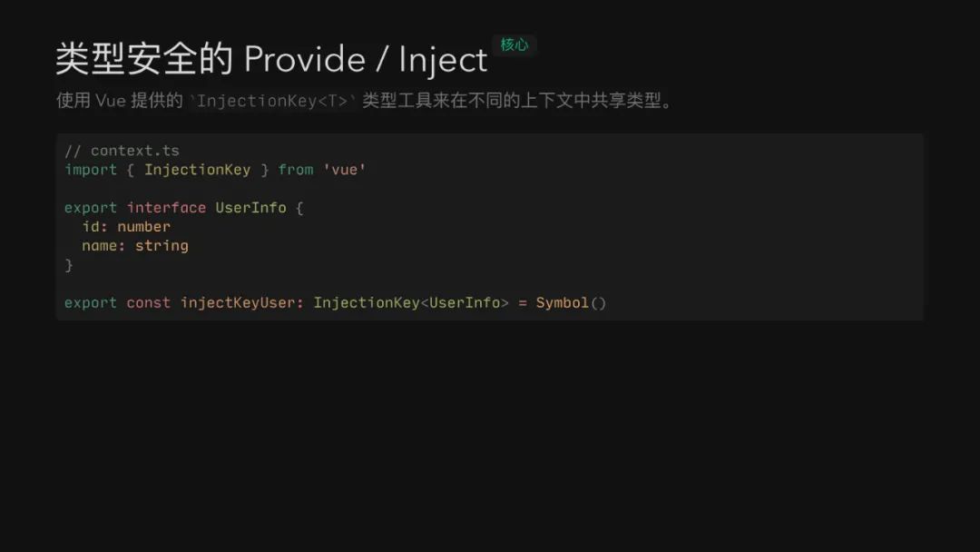The image size is (980, 552).
Task: Click InjectionKey in the type annotation
Action: point(367,303)
